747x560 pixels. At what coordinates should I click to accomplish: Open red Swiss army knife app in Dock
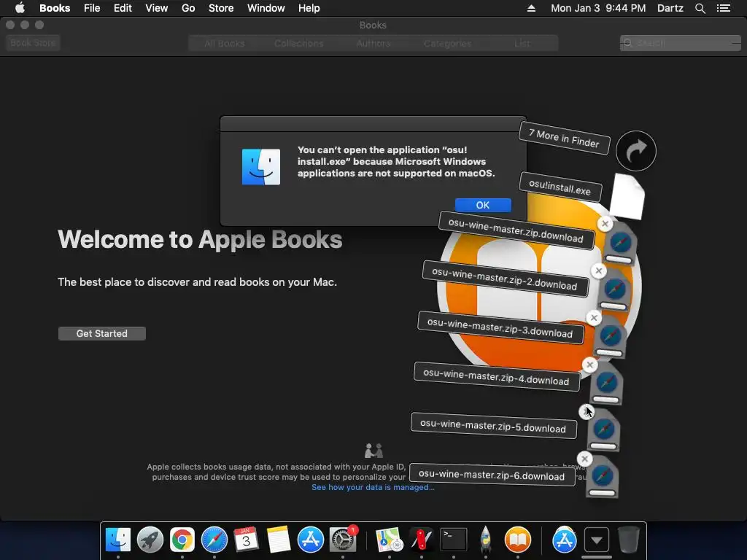click(x=421, y=540)
